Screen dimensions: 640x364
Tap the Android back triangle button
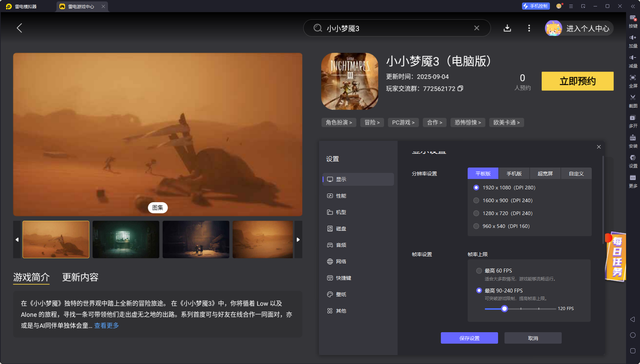click(x=632, y=319)
